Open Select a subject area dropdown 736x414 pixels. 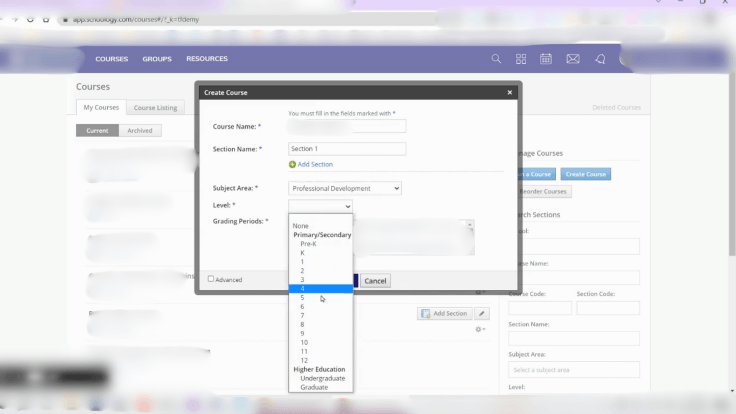click(x=574, y=370)
